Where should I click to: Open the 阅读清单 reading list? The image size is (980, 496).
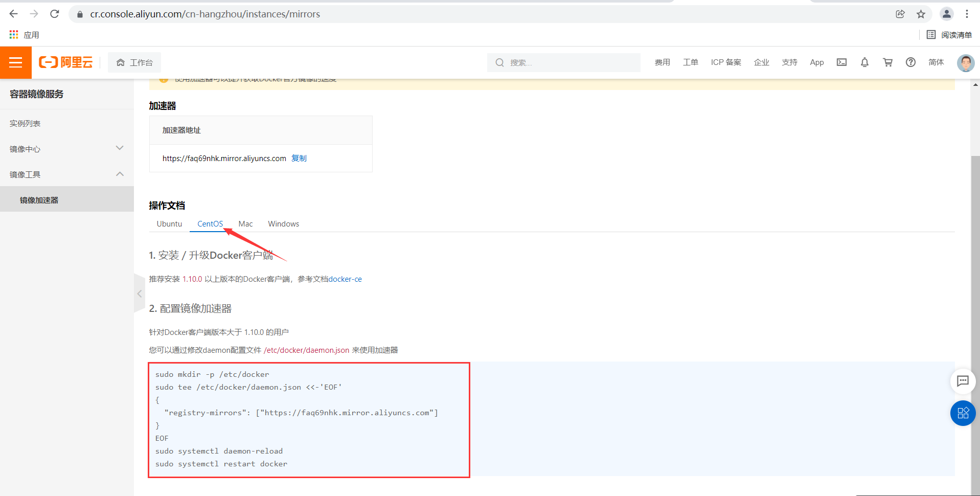949,35
